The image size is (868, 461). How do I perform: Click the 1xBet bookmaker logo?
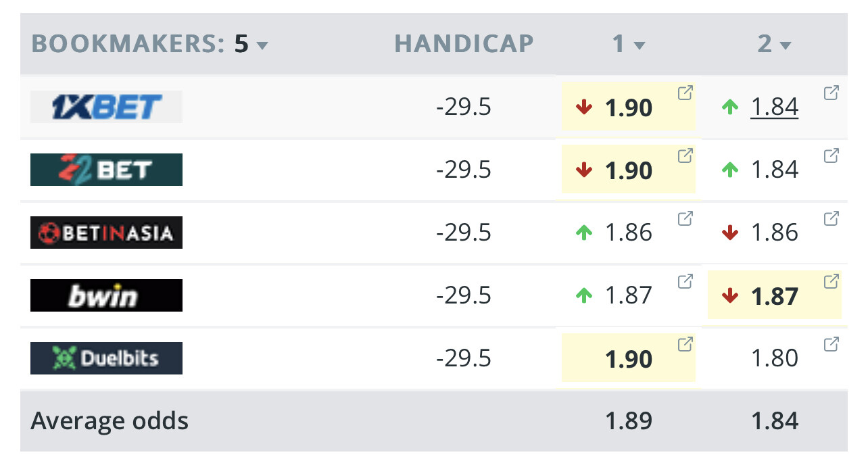point(106,107)
